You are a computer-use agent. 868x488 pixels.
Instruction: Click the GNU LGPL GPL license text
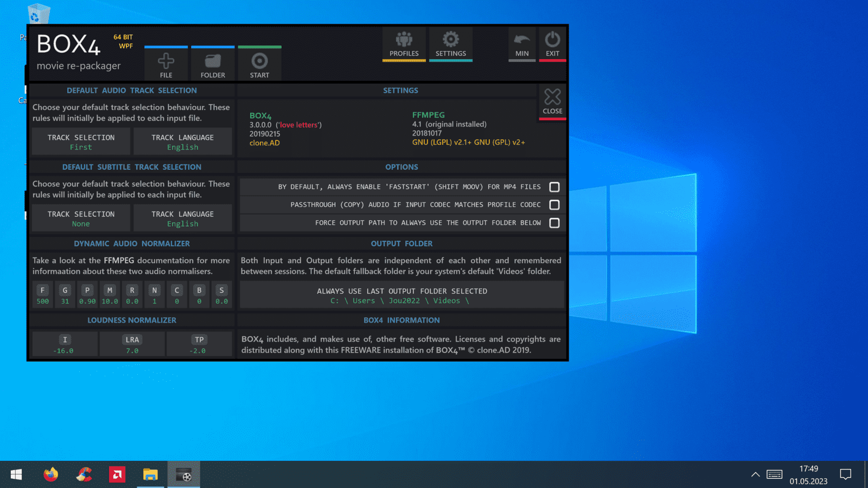coord(469,142)
